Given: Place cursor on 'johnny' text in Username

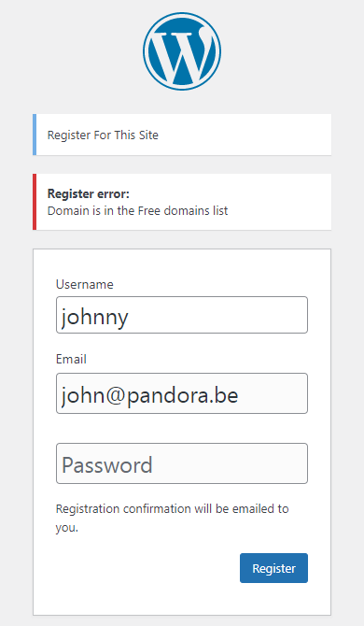Looking at the screenshot, I should coord(95,318).
